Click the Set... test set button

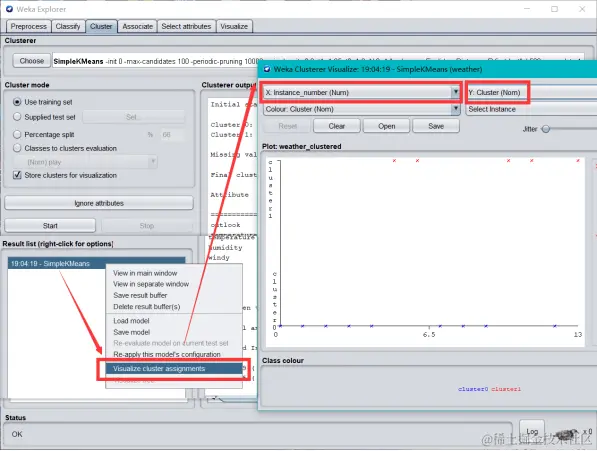(133, 117)
